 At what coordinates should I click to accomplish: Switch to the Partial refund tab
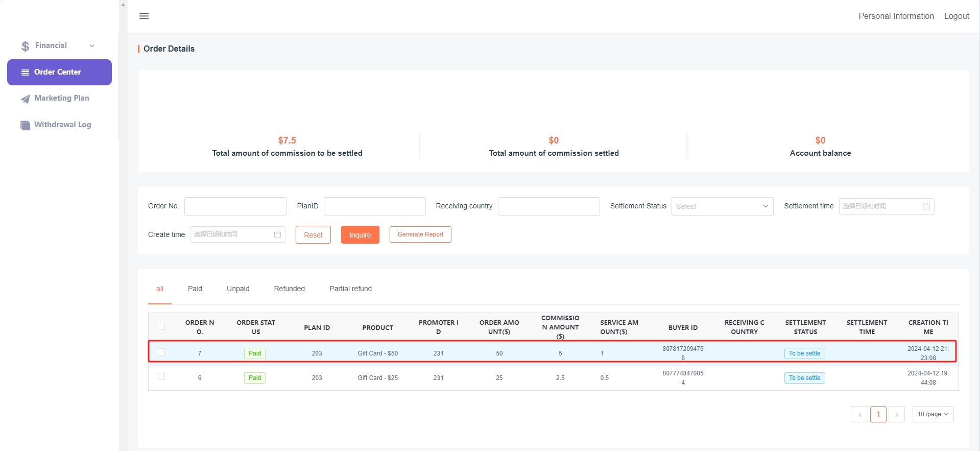click(350, 289)
